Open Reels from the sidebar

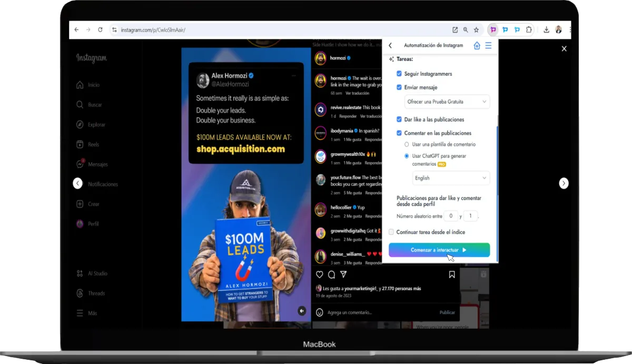(x=87, y=144)
